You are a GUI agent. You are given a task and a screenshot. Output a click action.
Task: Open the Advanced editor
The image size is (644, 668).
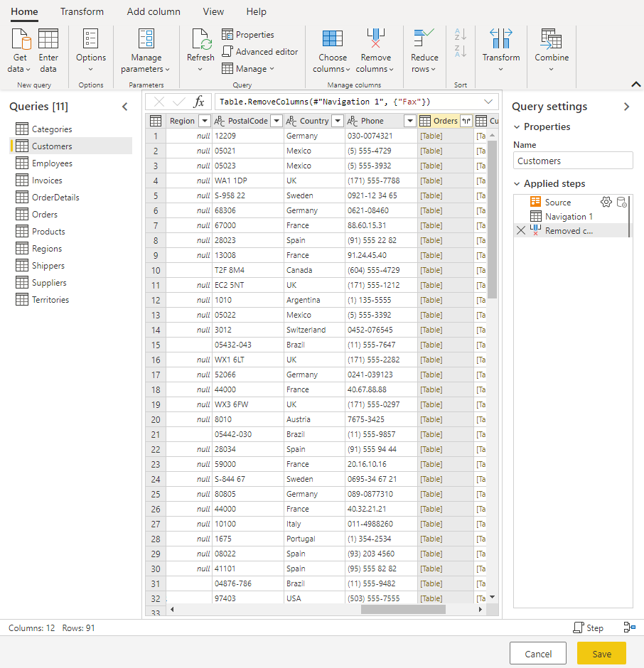(x=260, y=51)
